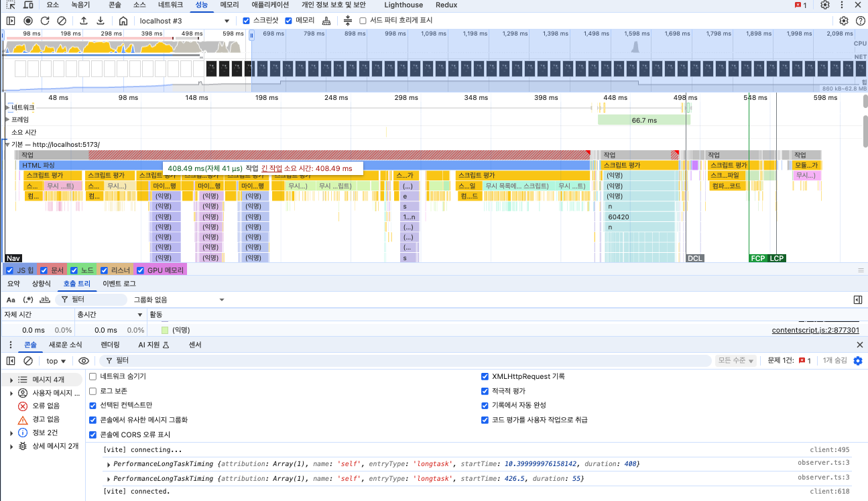Enable 네트워크 숨기기 checkbox
868x501 pixels.
[x=93, y=376]
